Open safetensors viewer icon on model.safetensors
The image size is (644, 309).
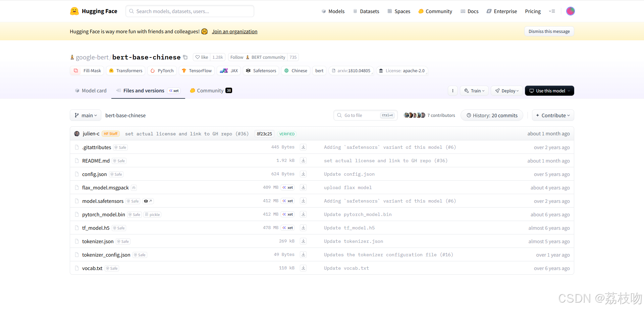[x=148, y=201]
